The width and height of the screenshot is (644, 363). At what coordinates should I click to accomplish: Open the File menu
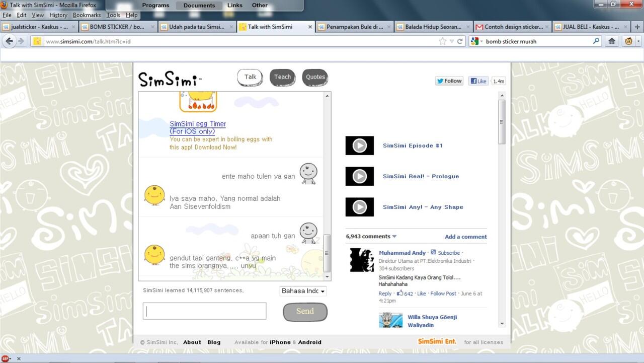pos(7,15)
